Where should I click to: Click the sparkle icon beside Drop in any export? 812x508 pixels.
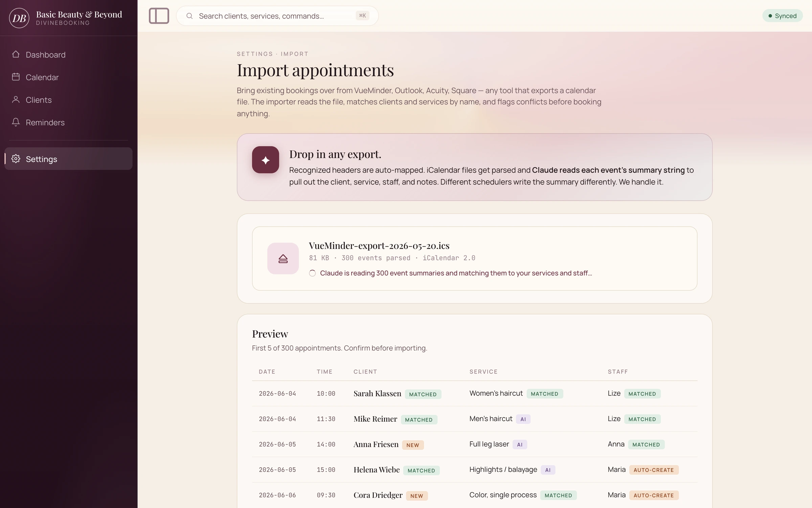266,160
